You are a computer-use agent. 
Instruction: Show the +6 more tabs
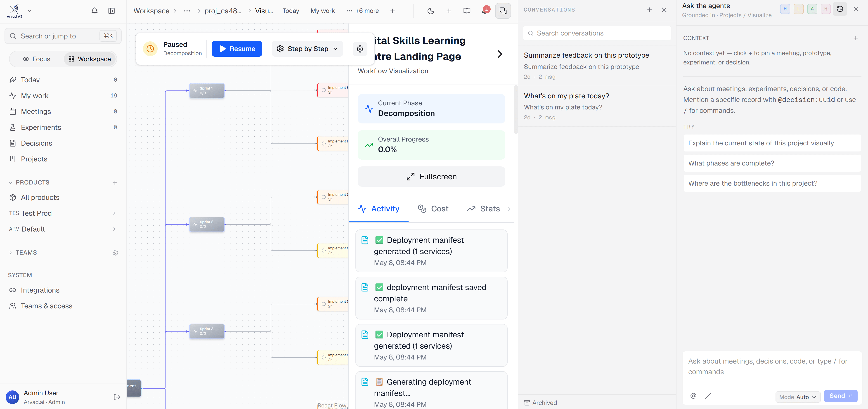click(363, 11)
